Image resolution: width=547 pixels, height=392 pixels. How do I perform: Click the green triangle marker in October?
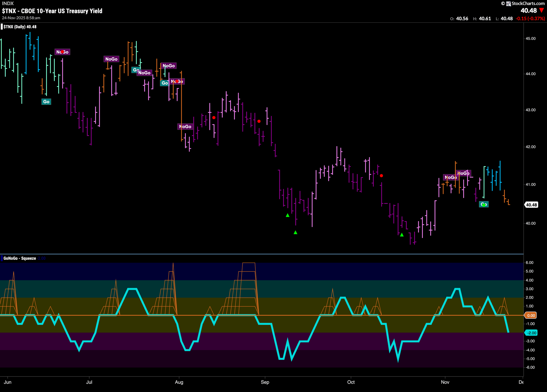[402, 235]
